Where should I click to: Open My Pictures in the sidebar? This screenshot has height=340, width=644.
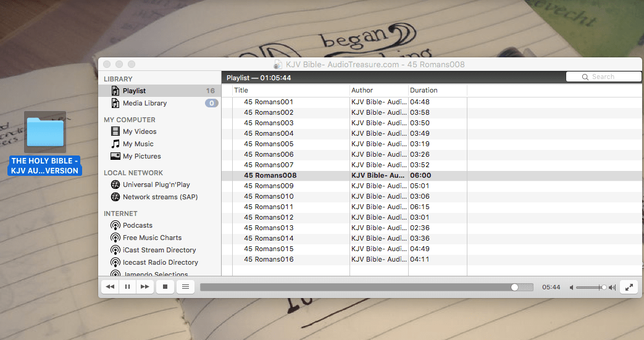[141, 156]
